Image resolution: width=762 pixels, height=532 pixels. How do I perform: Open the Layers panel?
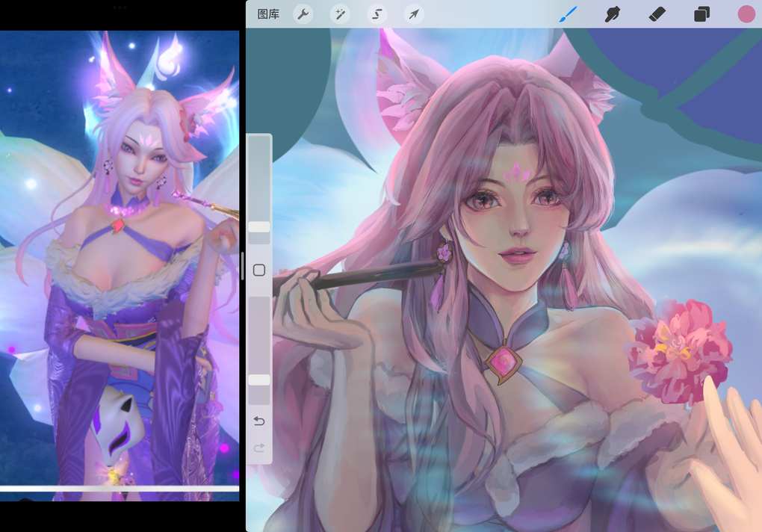701,14
